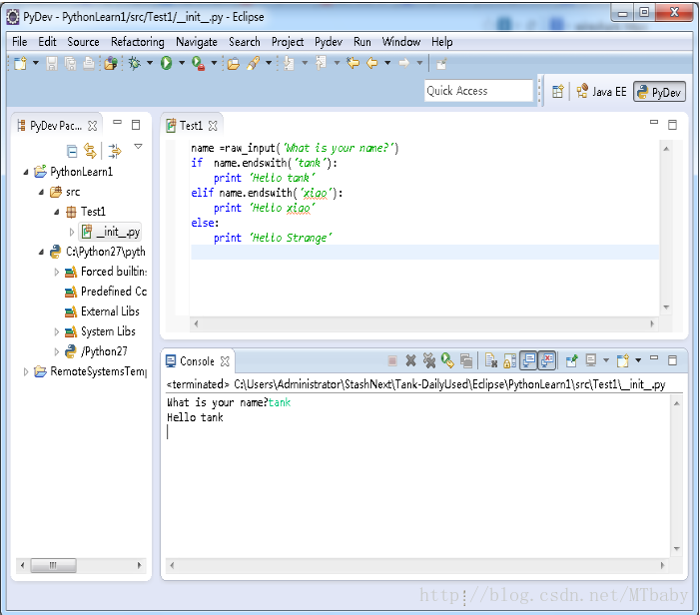Click the green Run button in toolbar

pyautogui.click(x=166, y=63)
